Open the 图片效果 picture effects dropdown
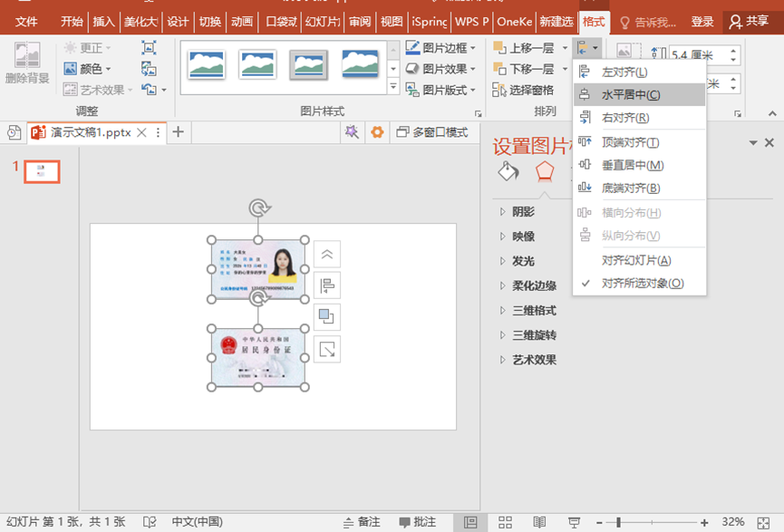Viewport: 784px width, 532px height. (440, 69)
